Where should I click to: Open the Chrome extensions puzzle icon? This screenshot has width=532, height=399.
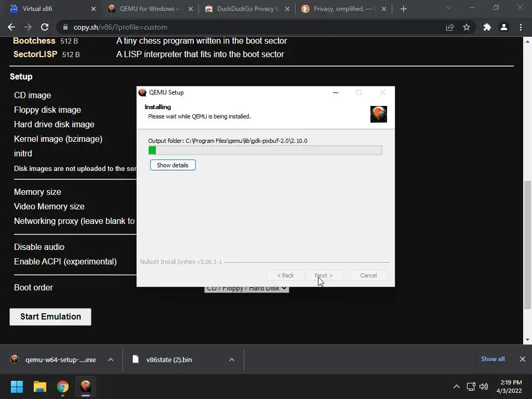click(487, 27)
